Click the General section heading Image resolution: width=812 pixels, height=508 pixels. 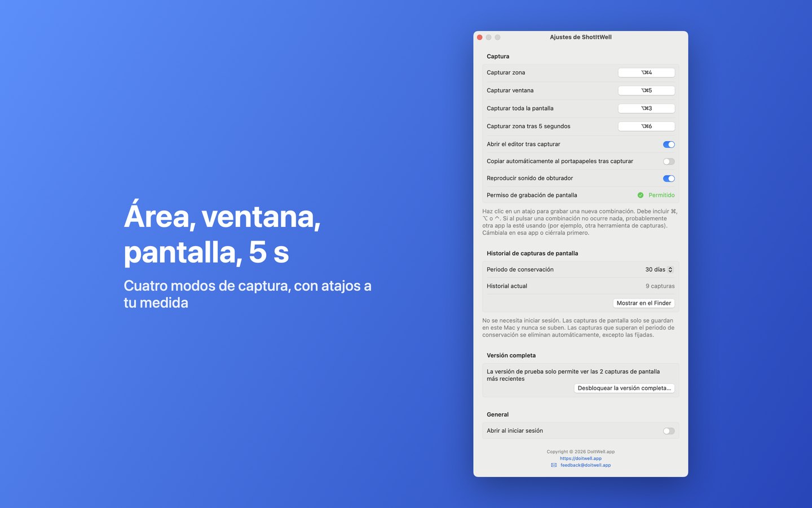coord(497,414)
